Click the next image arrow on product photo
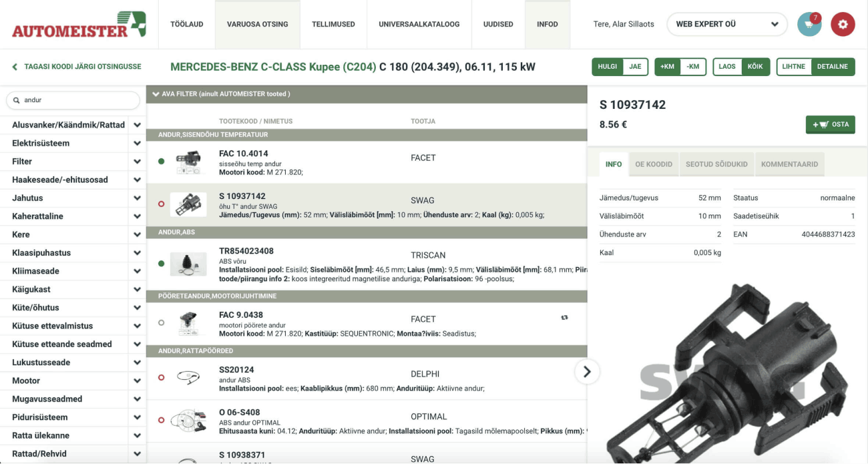 pos(586,372)
